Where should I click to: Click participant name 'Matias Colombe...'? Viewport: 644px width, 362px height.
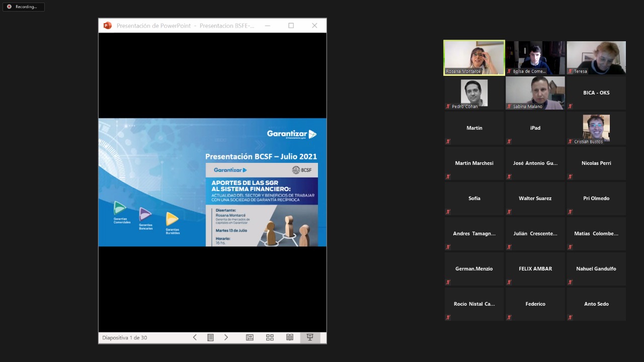596,233
